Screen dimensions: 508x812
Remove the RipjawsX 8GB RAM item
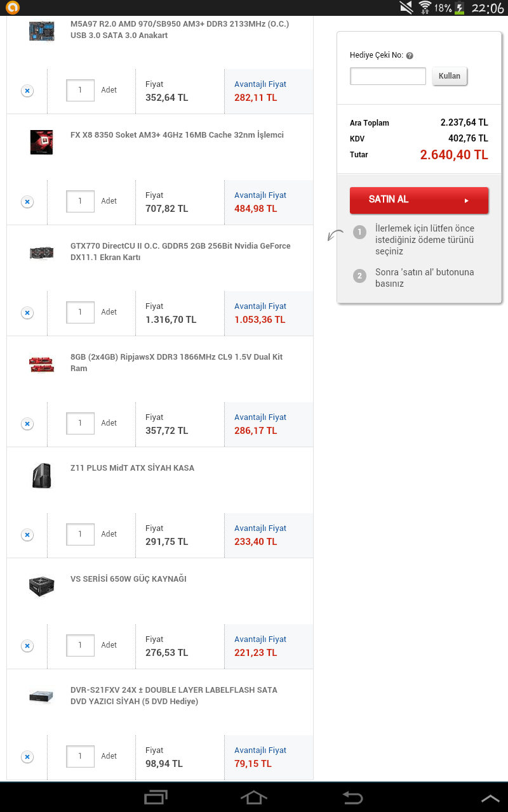(x=27, y=424)
